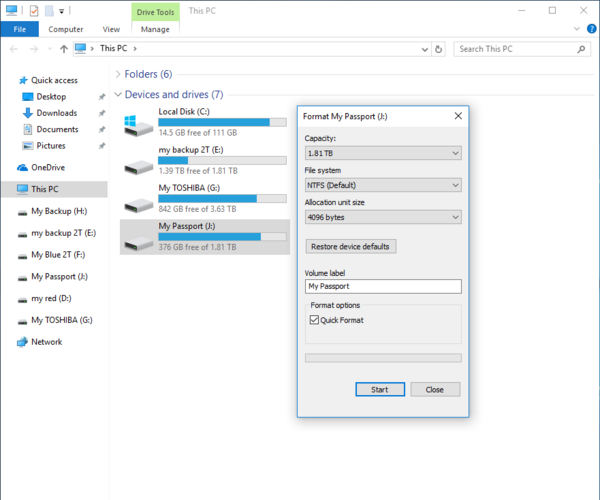
Task: Click the Close button in Format dialog
Action: click(435, 389)
